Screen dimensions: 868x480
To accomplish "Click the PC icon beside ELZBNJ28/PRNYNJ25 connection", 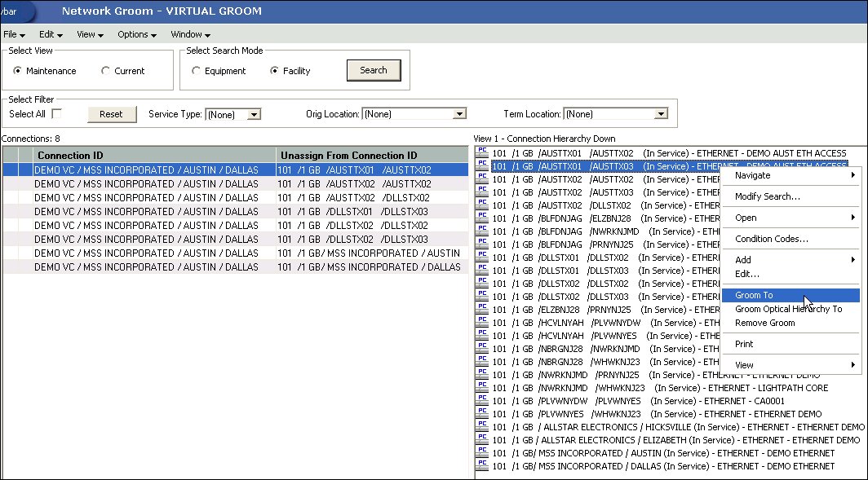I will 480,309.
